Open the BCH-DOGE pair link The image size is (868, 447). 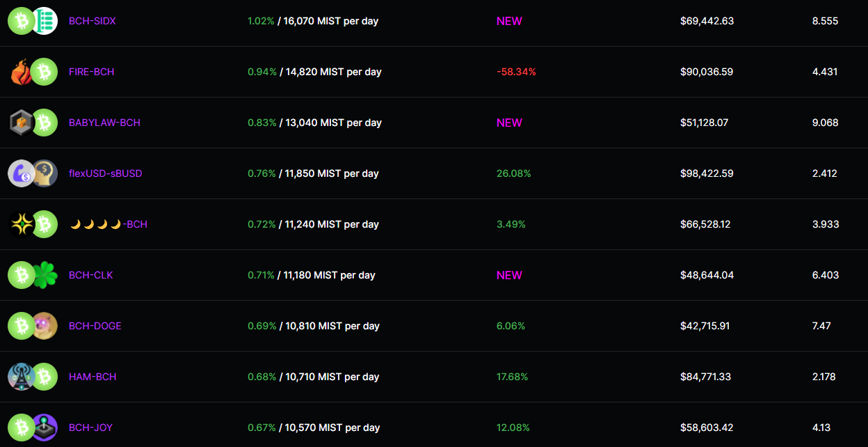point(95,326)
